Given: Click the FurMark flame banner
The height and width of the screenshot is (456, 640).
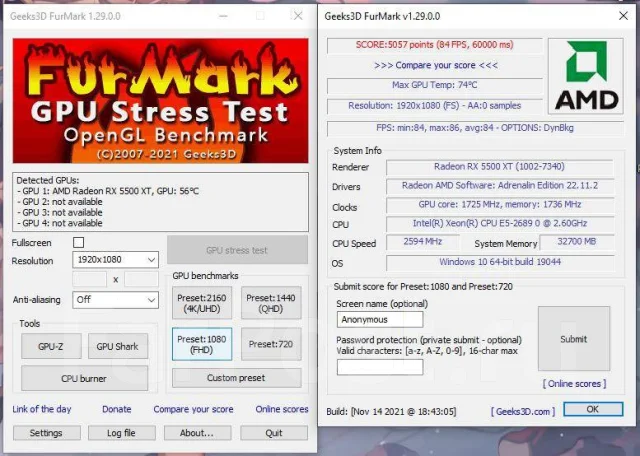Looking at the screenshot, I should click(160, 101).
